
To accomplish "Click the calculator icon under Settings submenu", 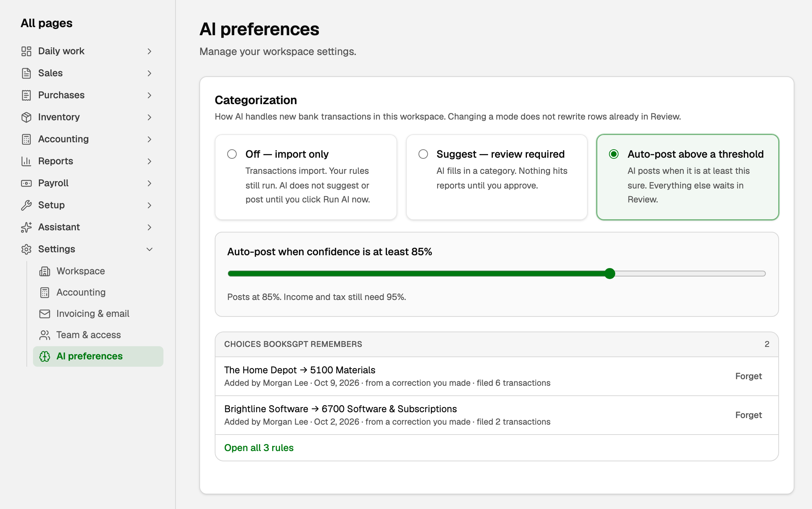I will click(45, 293).
